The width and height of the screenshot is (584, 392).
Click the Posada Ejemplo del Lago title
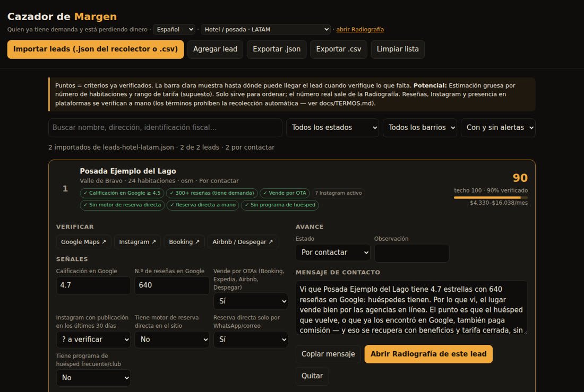128,171
